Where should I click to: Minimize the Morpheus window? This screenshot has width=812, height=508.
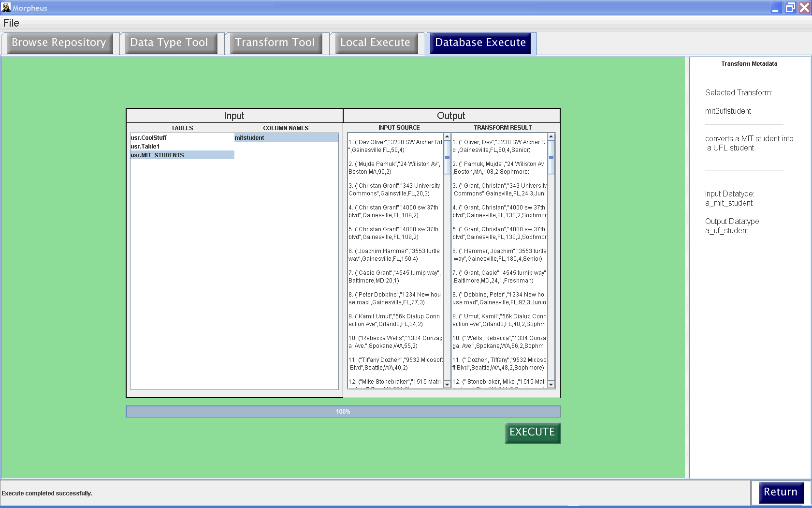click(x=775, y=8)
